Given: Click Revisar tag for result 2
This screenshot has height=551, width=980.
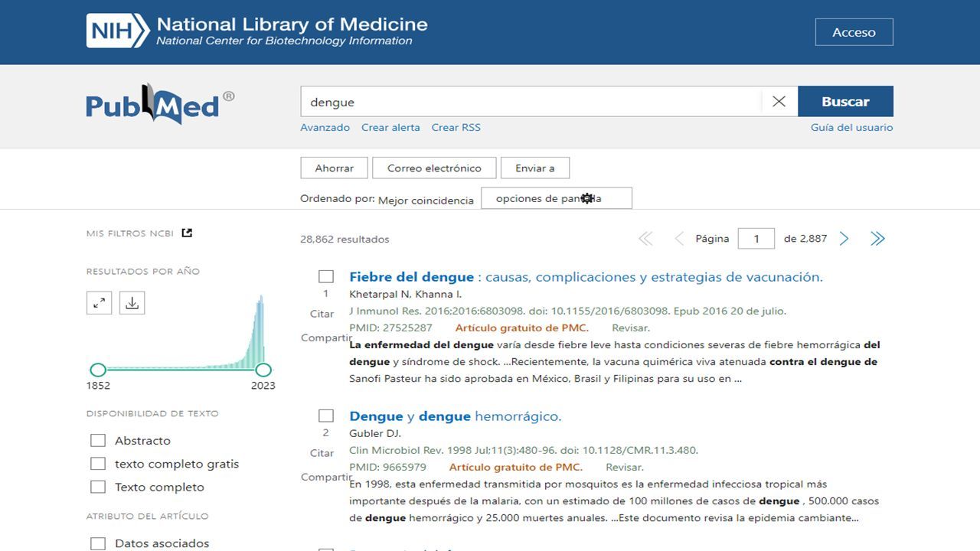Looking at the screenshot, I should [x=625, y=468].
